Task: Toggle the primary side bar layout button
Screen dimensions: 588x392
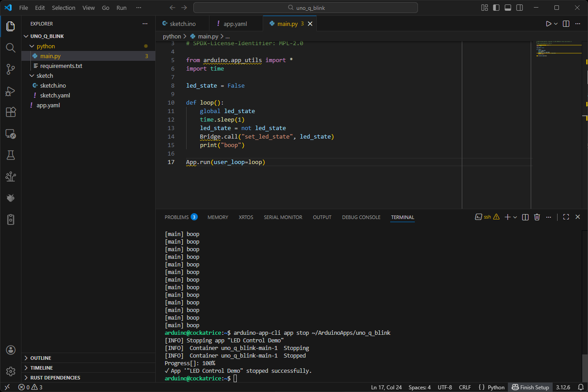Action: click(496, 8)
